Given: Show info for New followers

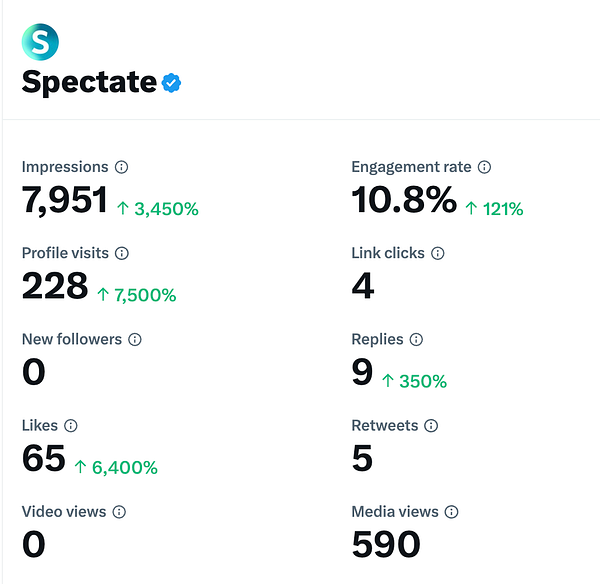Looking at the screenshot, I should (135, 339).
